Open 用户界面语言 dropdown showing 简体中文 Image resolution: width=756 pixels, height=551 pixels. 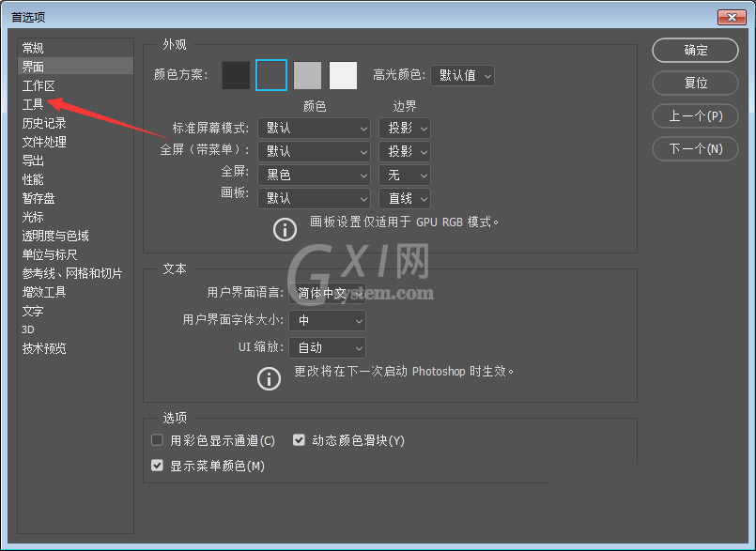(327, 293)
